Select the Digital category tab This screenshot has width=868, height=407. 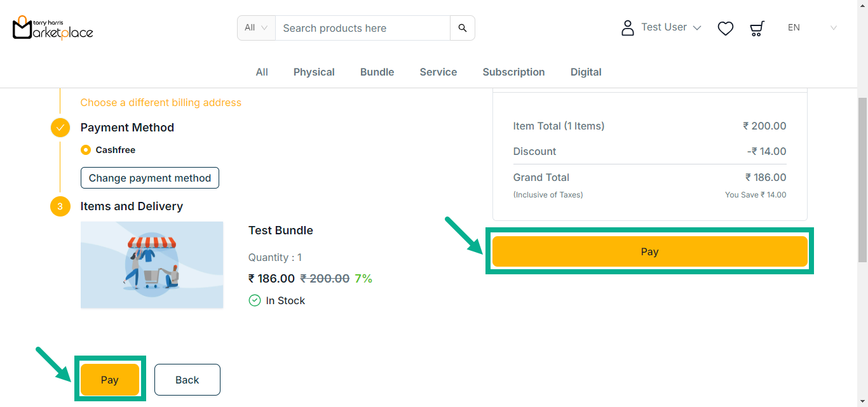(x=585, y=72)
